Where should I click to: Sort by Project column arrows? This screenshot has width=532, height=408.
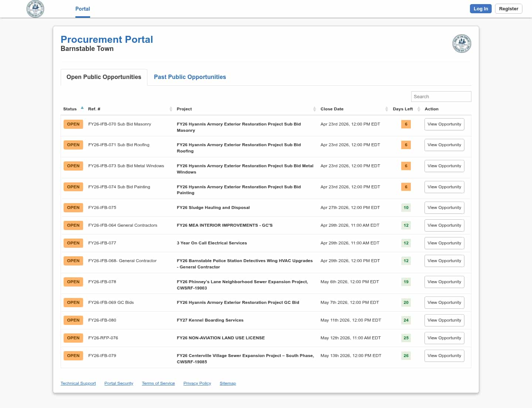[314, 109]
